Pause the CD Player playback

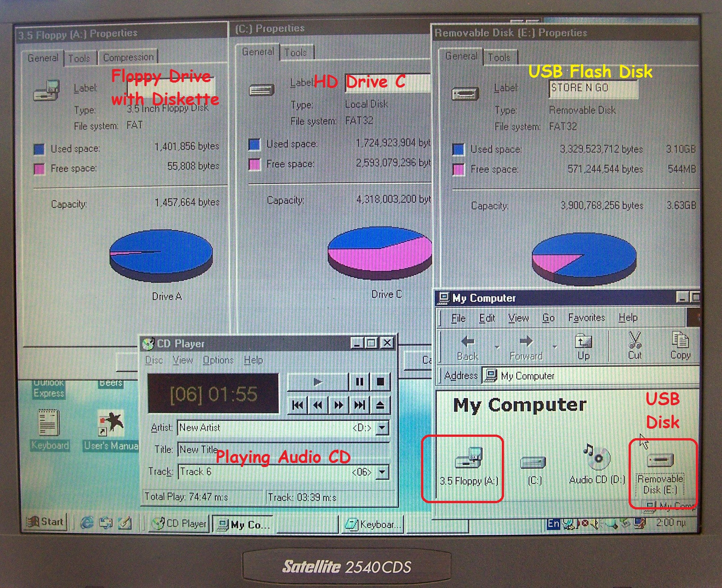tap(360, 382)
